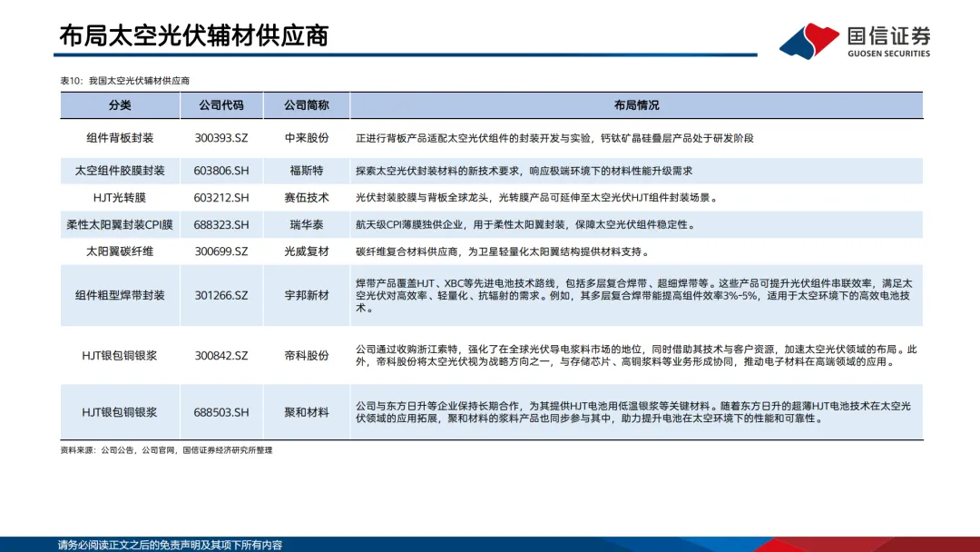980x552 pixels.
Task: Select the 分类 column header
Action: click(120, 105)
